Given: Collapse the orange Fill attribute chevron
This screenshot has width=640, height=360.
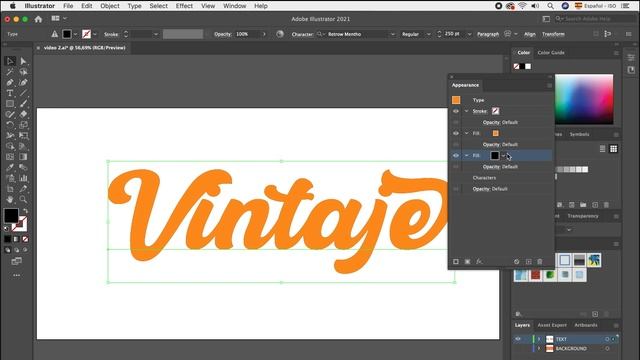Looking at the screenshot, I should pos(467,133).
